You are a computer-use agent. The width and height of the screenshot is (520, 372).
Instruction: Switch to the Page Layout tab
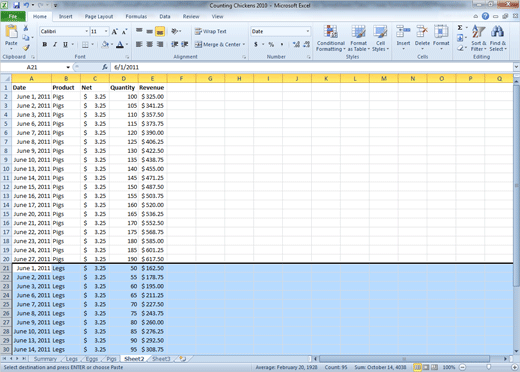pyautogui.click(x=99, y=16)
